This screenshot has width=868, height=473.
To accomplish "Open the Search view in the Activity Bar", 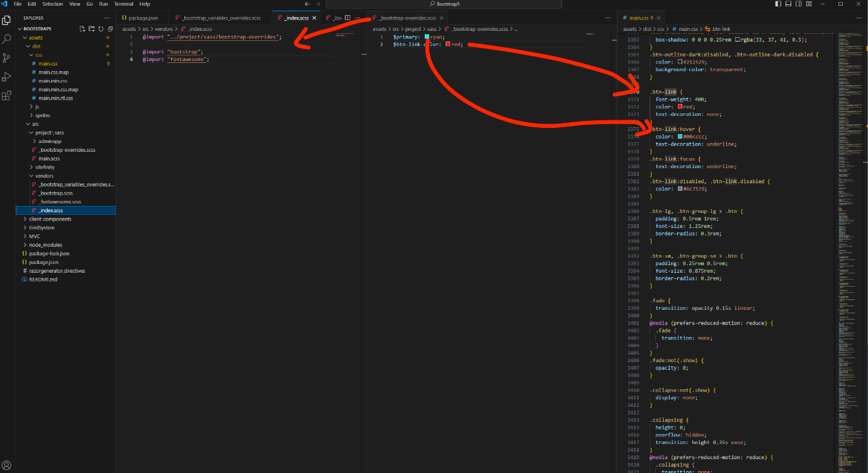I will click(x=7, y=38).
